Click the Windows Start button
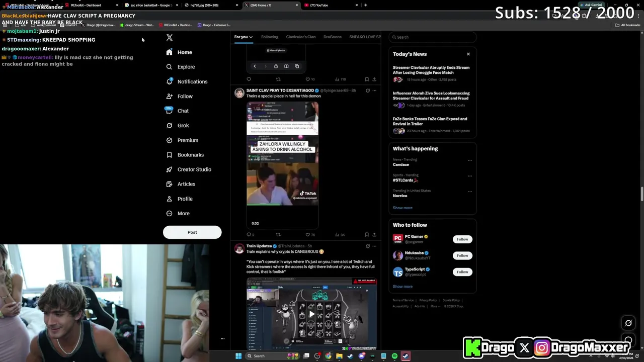This screenshot has height=362, width=644. 238,356
